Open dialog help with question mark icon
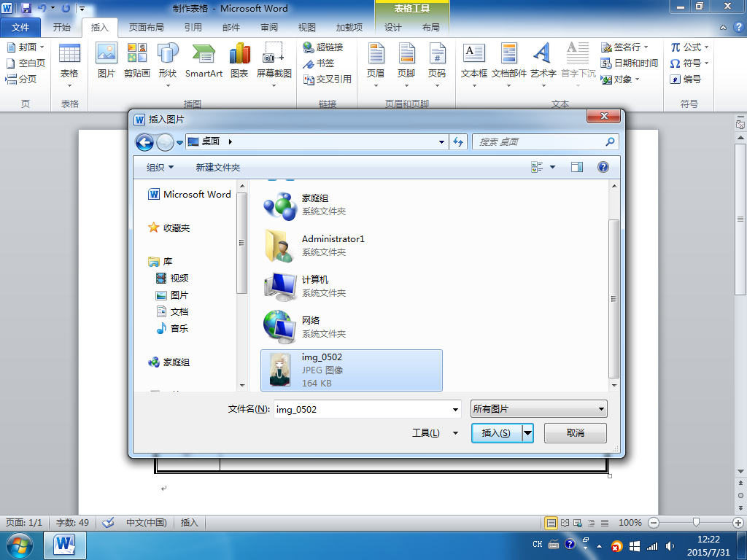 tap(603, 167)
